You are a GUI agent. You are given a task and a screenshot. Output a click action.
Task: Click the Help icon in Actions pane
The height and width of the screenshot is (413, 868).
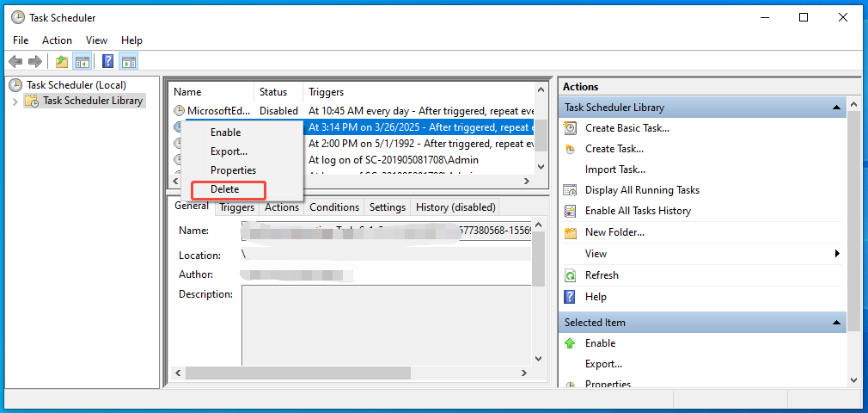coord(570,297)
